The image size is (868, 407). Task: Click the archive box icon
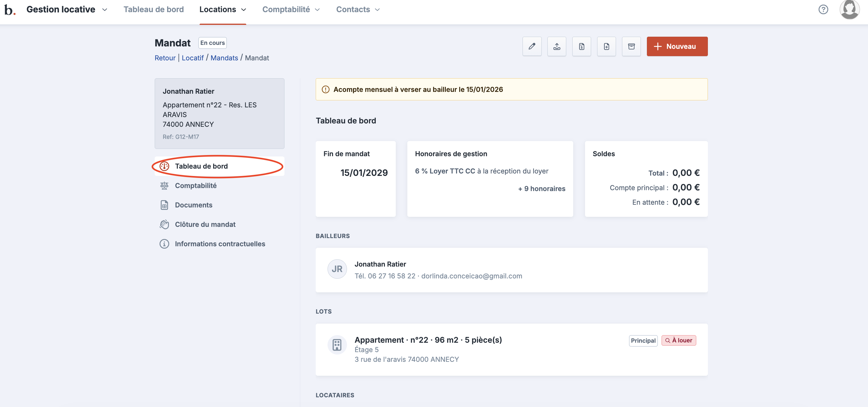(x=631, y=46)
